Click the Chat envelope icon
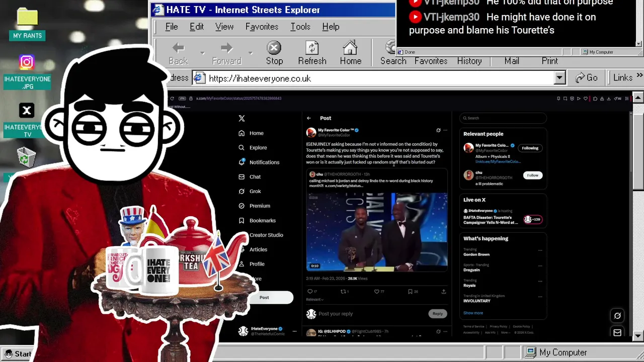Viewport: 644px width, 362px height. pyautogui.click(x=242, y=177)
